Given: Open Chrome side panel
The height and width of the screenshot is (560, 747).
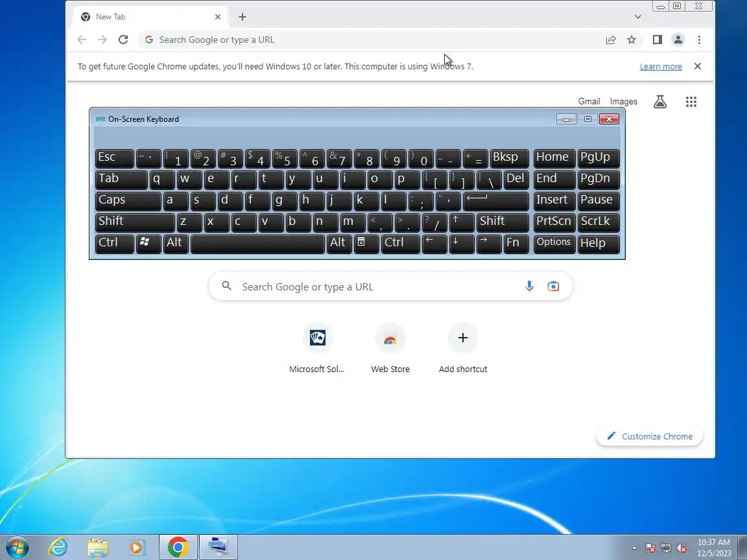Looking at the screenshot, I should (657, 40).
